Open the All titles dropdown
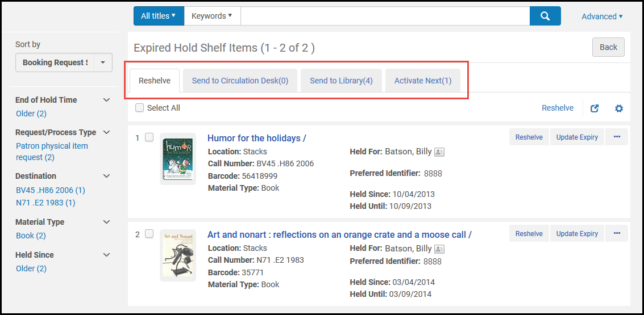The image size is (644, 315). pos(159,16)
